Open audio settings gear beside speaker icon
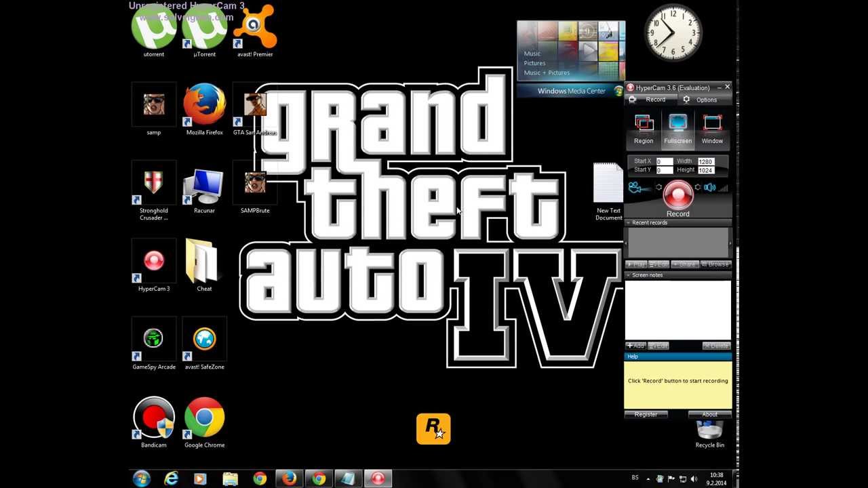 (697, 188)
